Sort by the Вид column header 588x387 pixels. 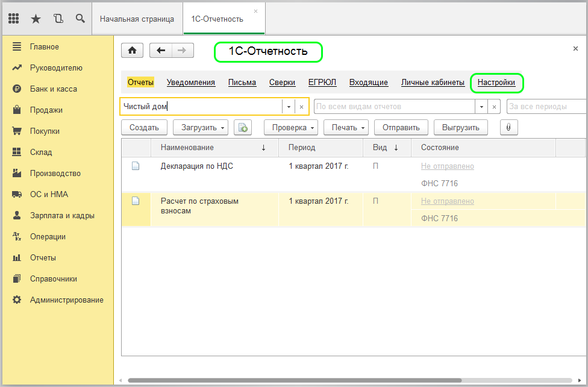(387, 148)
